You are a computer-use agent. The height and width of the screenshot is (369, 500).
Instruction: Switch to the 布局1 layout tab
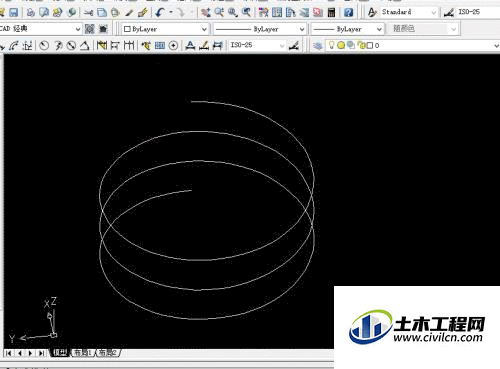tap(82, 353)
